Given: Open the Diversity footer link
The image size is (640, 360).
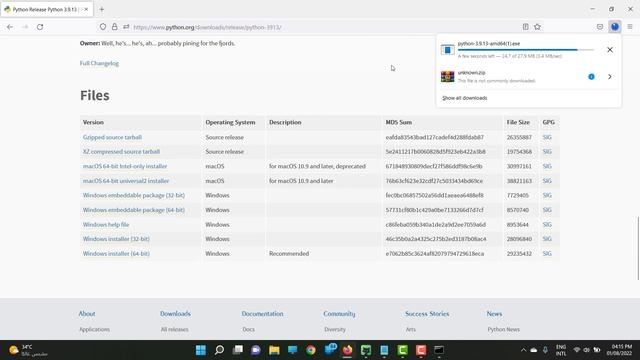Looking at the screenshot, I should tap(335, 329).
